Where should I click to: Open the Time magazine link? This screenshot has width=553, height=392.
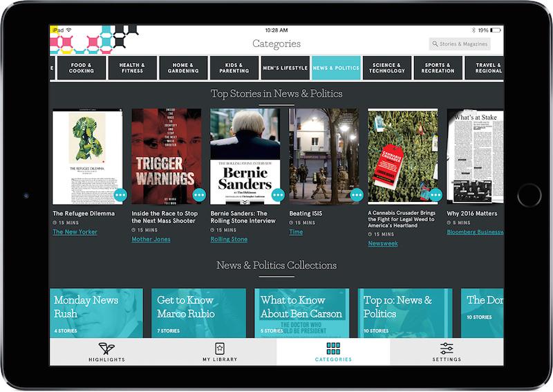point(296,232)
